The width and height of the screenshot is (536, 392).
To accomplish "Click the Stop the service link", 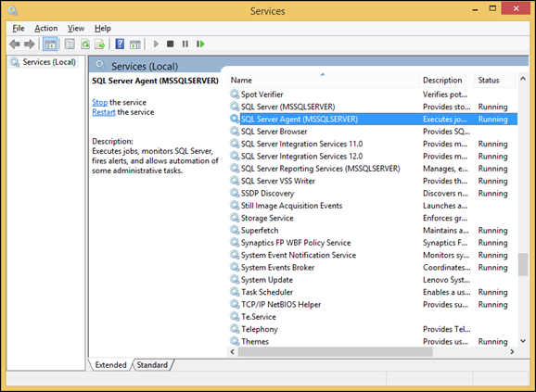I will pos(99,102).
